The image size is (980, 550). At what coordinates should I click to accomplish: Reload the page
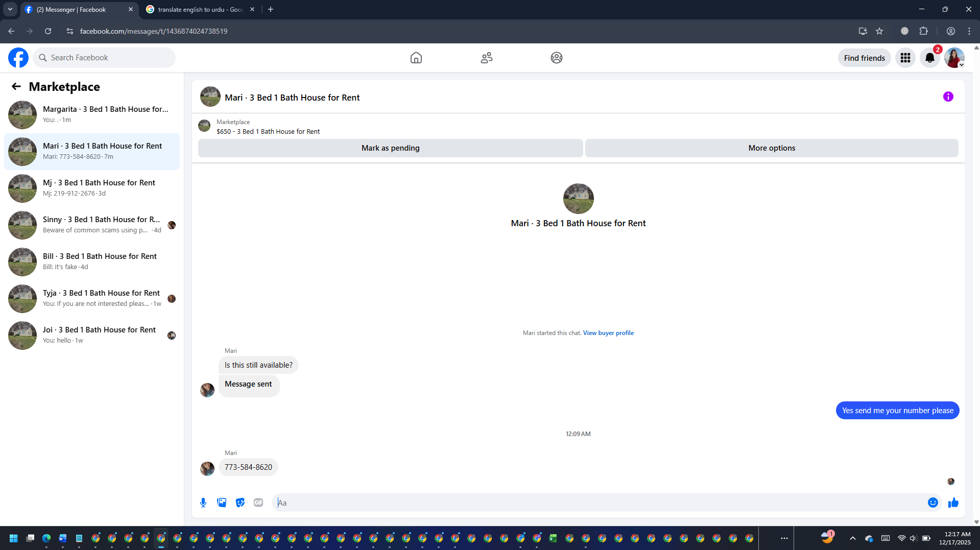[x=48, y=31]
